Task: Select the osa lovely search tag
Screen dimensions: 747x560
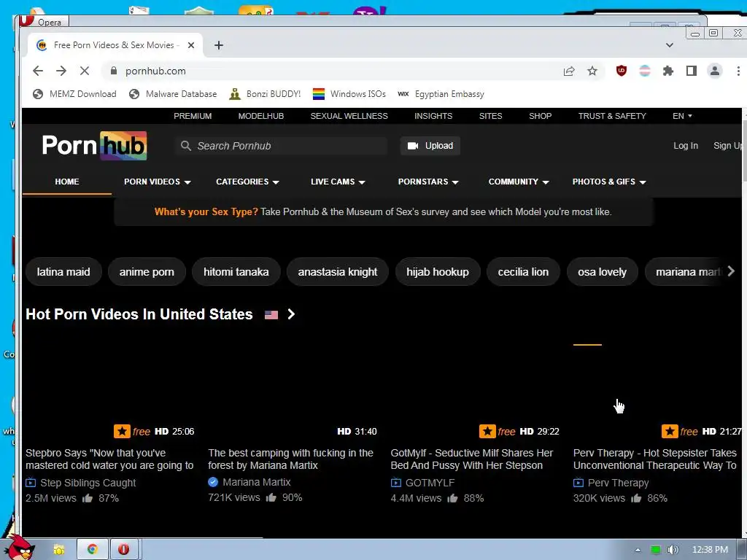Action: (x=602, y=272)
